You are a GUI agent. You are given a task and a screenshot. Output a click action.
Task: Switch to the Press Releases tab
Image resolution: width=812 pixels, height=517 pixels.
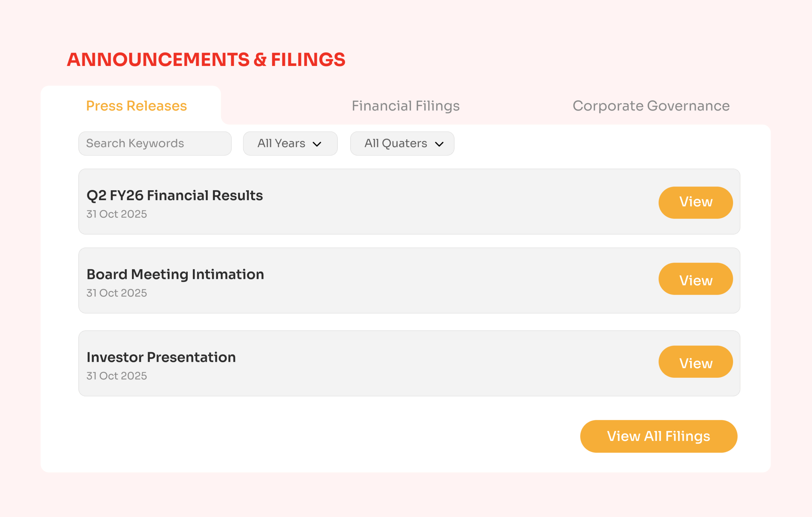136,106
